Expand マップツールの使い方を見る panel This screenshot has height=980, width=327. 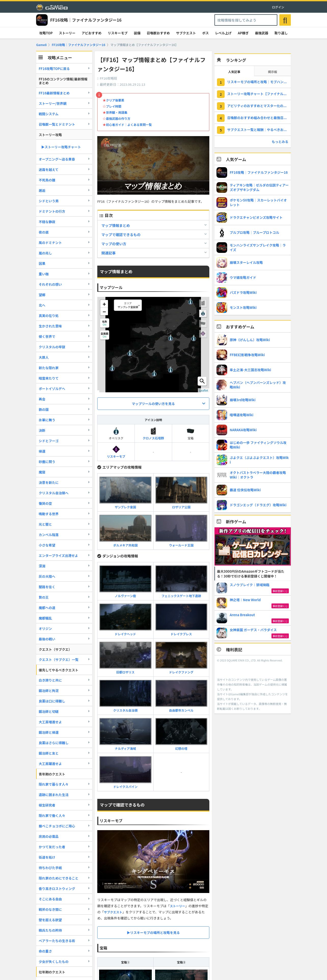[153, 404]
